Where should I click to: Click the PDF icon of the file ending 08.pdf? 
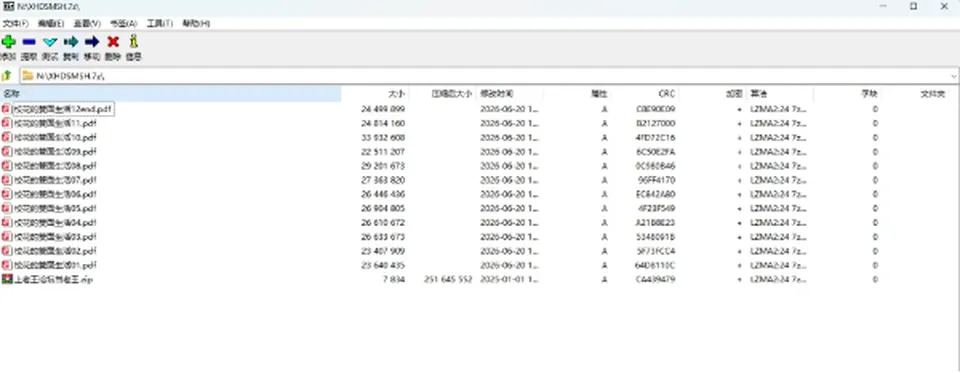tap(7, 166)
